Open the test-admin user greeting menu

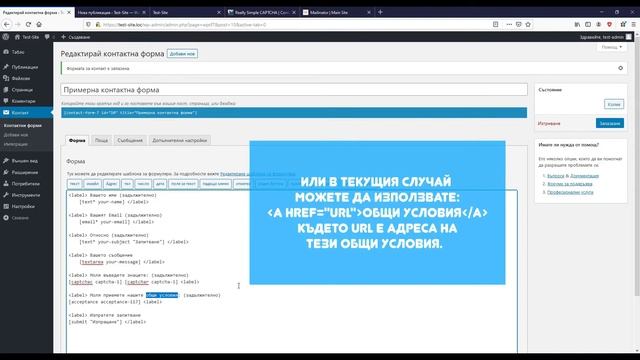click(606, 37)
